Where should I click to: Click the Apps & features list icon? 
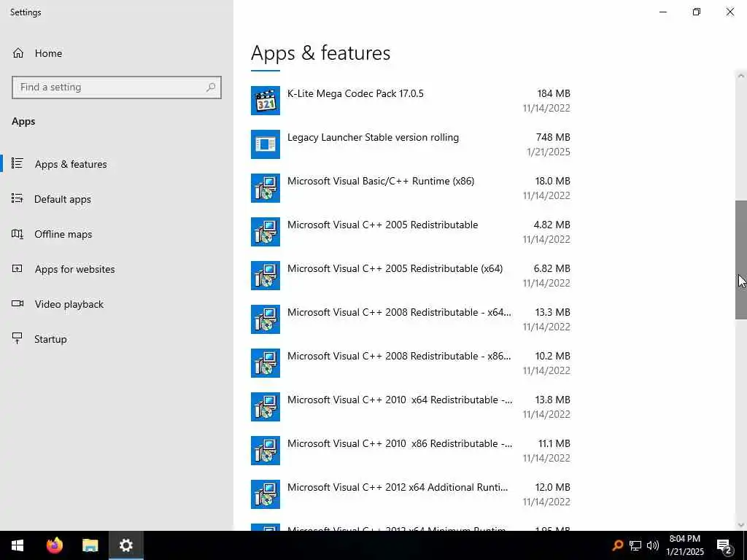click(18, 163)
